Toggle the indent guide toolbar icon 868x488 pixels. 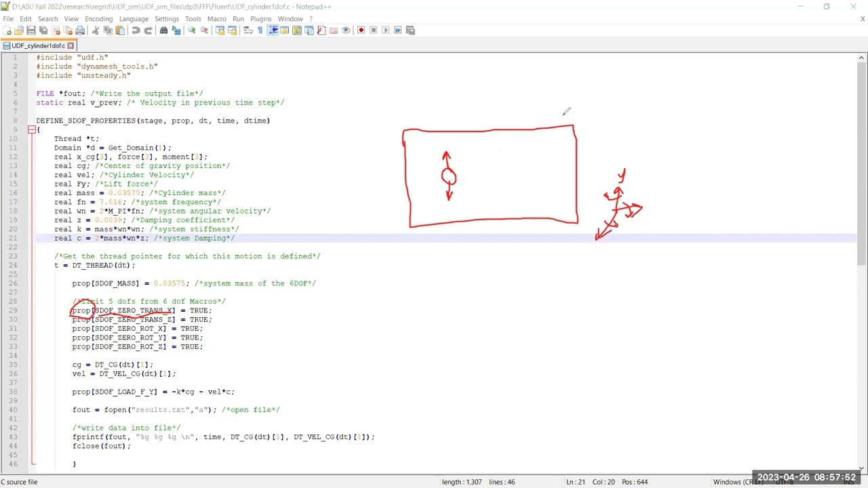[x=273, y=30]
